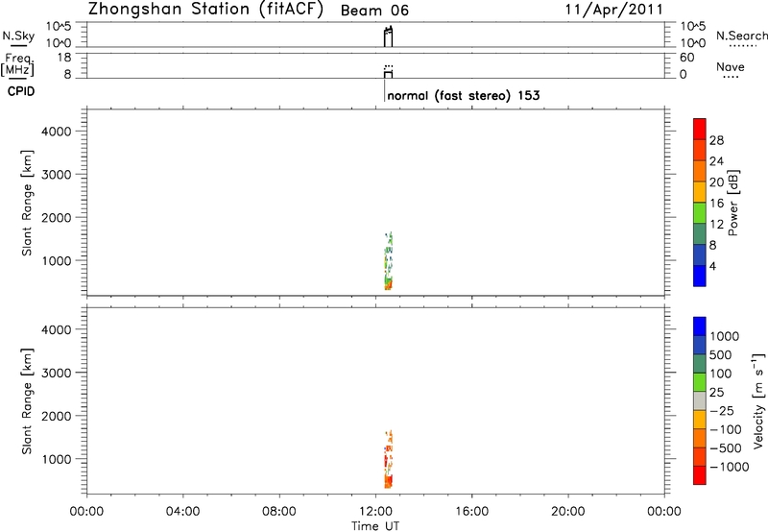
Task: Click the '60' tick on the Nave axis
Action: coord(687,58)
